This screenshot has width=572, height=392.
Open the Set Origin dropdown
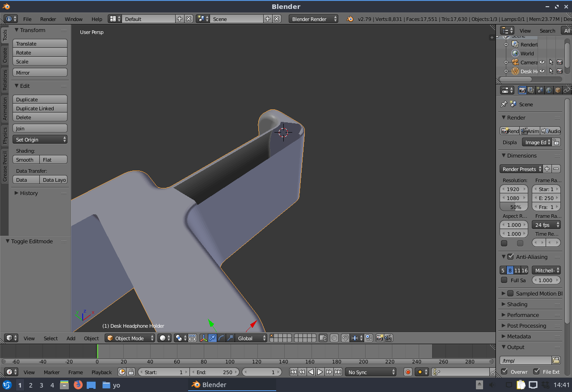tap(40, 140)
